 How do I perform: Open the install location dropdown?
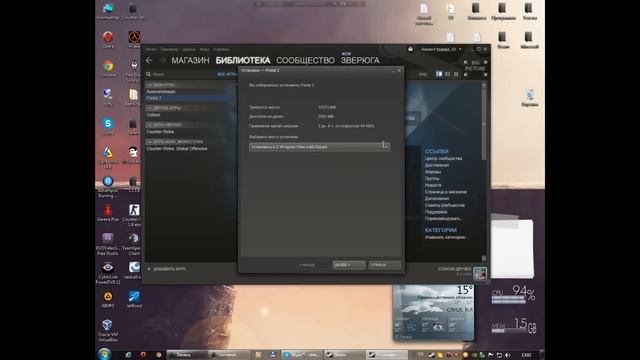(x=319, y=147)
